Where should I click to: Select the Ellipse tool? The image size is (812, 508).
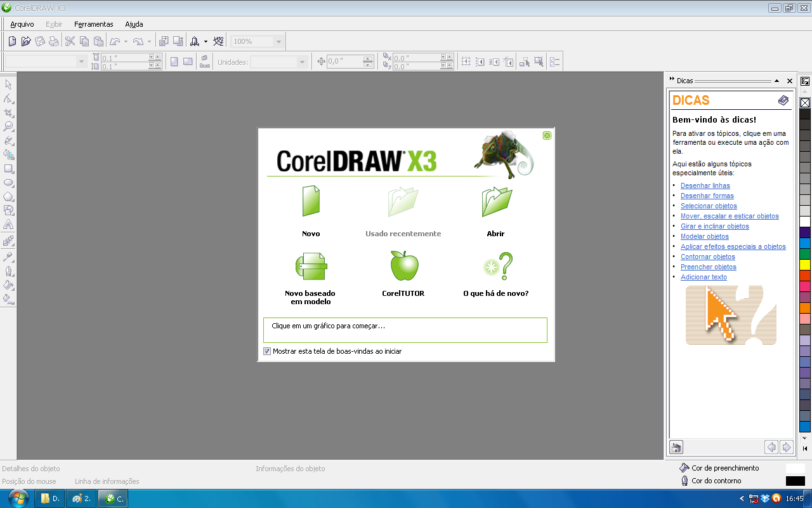pyautogui.click(x=9, y=182)
